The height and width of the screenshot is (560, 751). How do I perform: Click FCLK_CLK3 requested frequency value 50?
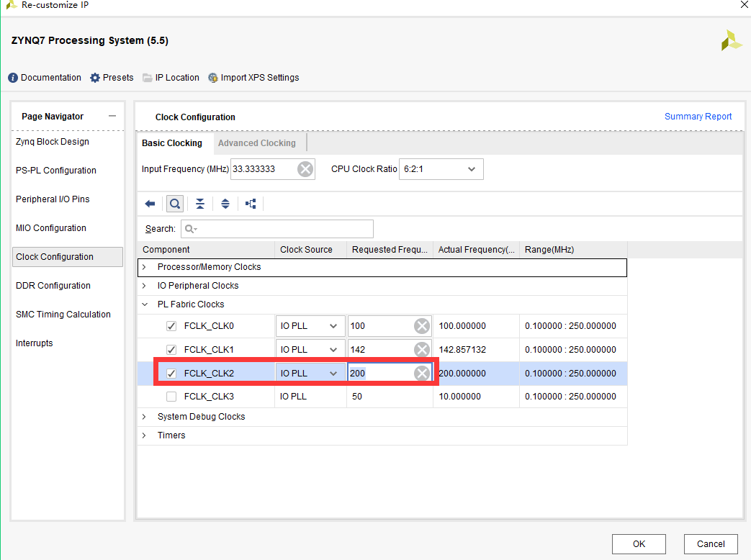point(357,397)
